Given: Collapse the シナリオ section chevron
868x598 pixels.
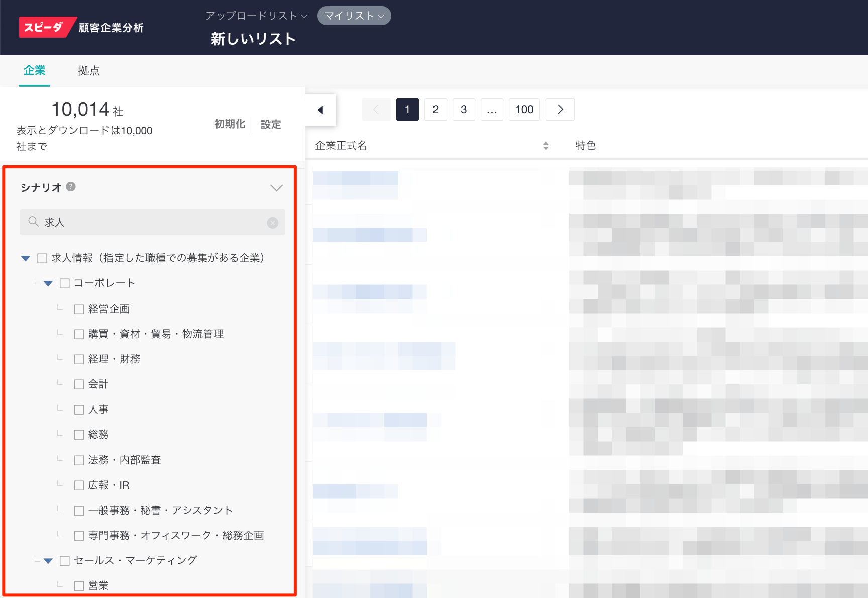Looking at the screenshot, I should (276, 188).
